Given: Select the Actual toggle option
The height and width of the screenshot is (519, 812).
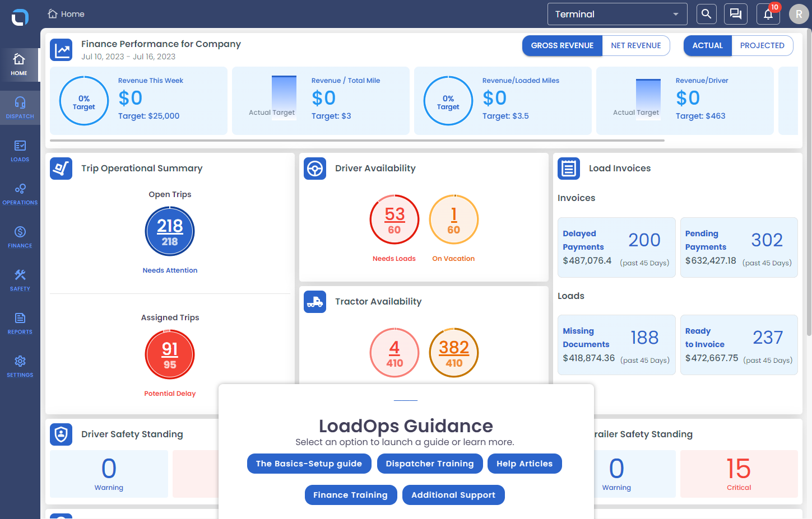Looking at the screenshot, I should point(707,46).
